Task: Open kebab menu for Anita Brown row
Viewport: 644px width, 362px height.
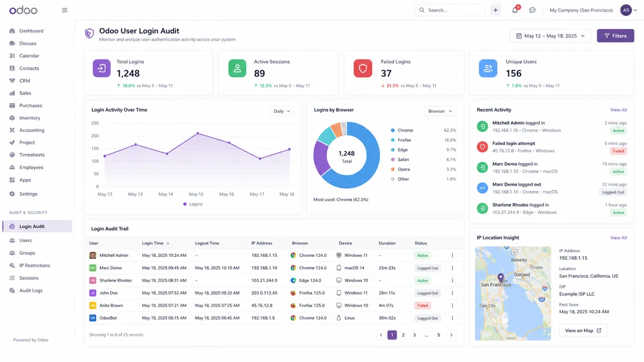Action: click(x=452, y=305)
